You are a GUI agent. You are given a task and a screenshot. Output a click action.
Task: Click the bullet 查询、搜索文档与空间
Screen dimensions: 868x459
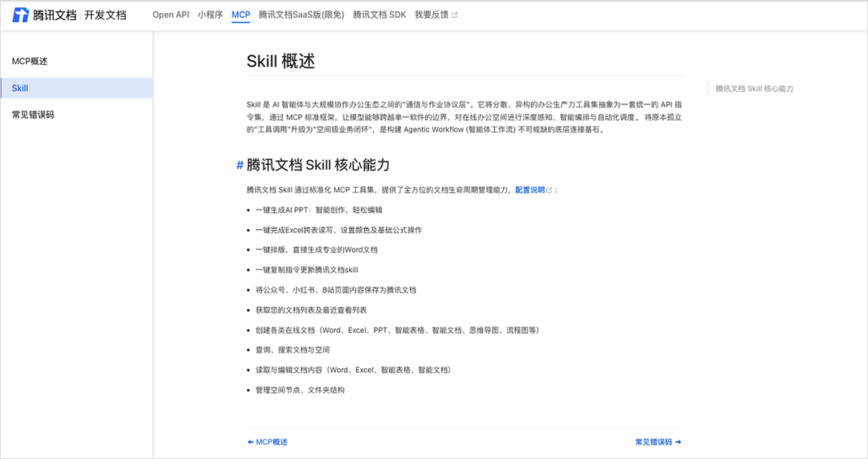point(293,350)
